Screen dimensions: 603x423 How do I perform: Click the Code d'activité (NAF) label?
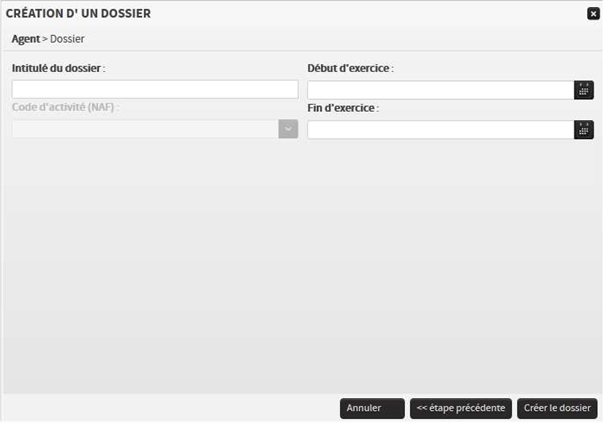(x=65, y=107)
